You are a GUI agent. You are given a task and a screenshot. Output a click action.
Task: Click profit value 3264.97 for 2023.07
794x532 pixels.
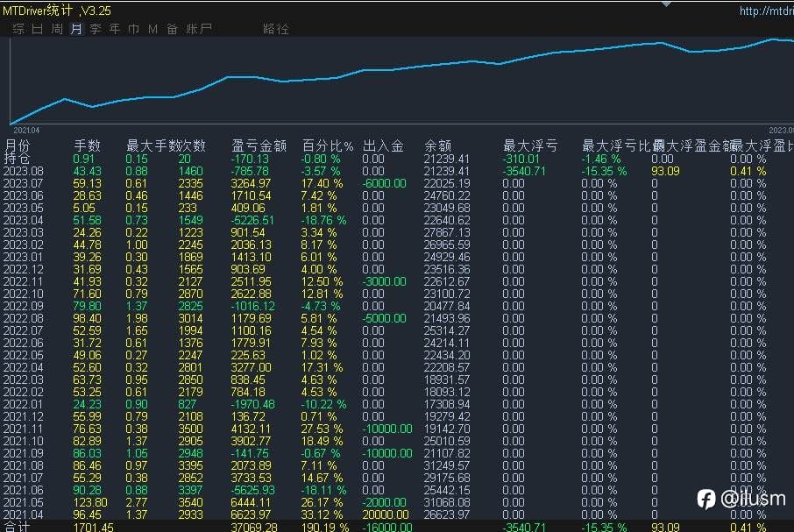click(x=252, y=183)
